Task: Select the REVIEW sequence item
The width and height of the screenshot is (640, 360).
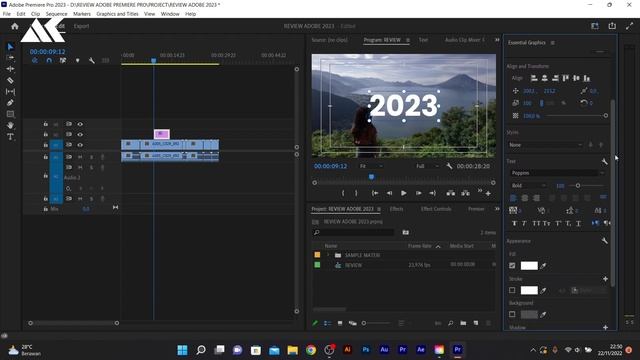Action: click(x=353, y=265)
